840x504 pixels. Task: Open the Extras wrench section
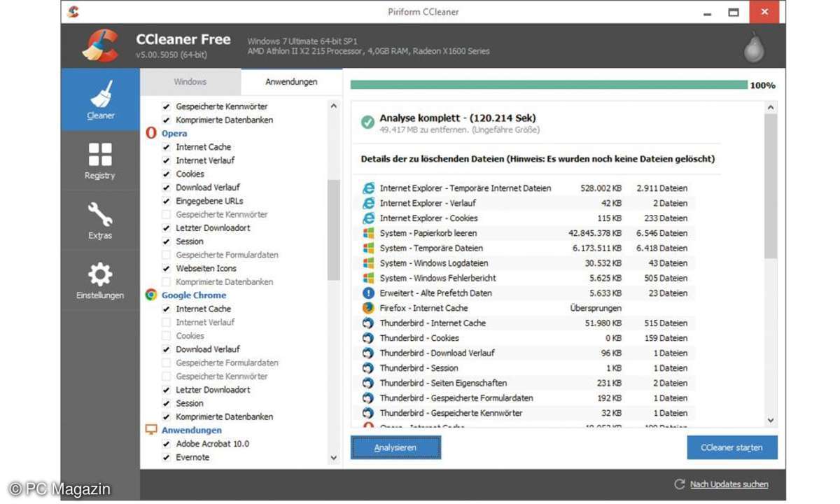click(x=100, y=220)
